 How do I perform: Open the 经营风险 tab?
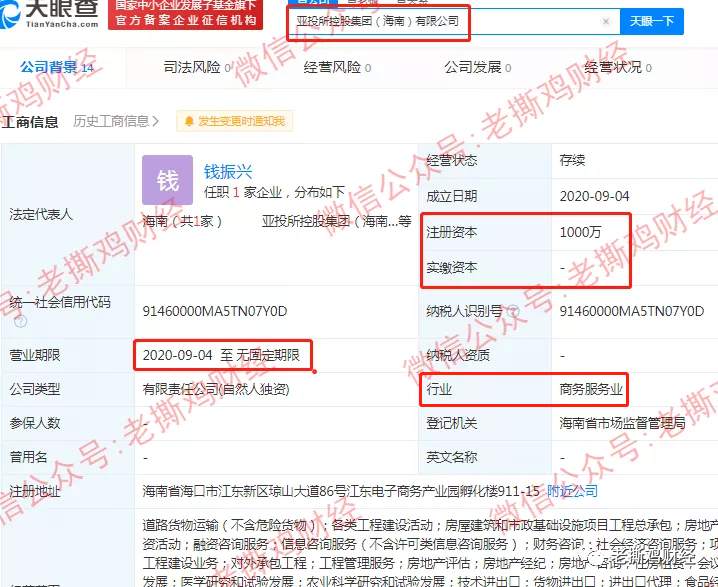click(337, 67)
